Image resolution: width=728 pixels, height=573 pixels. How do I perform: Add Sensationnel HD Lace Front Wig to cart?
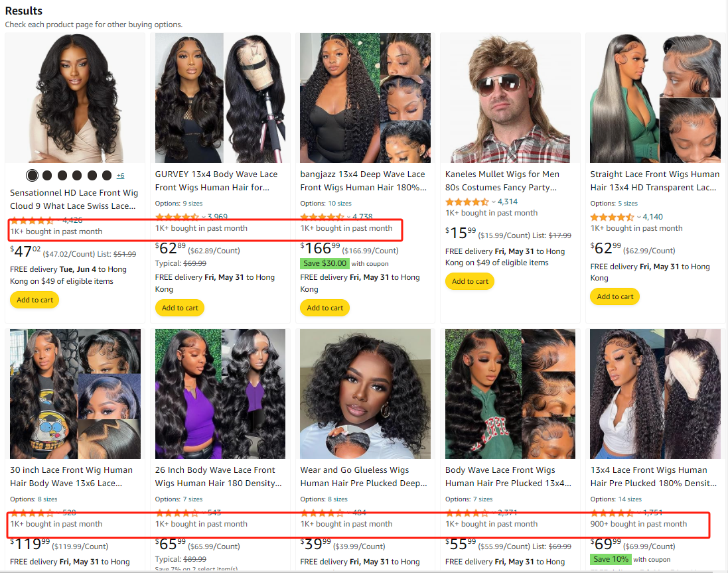[35, 300]
